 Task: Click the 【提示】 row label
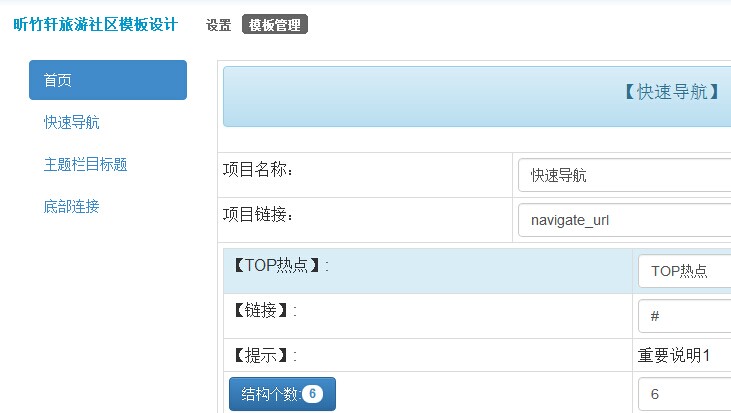point(265,355)
